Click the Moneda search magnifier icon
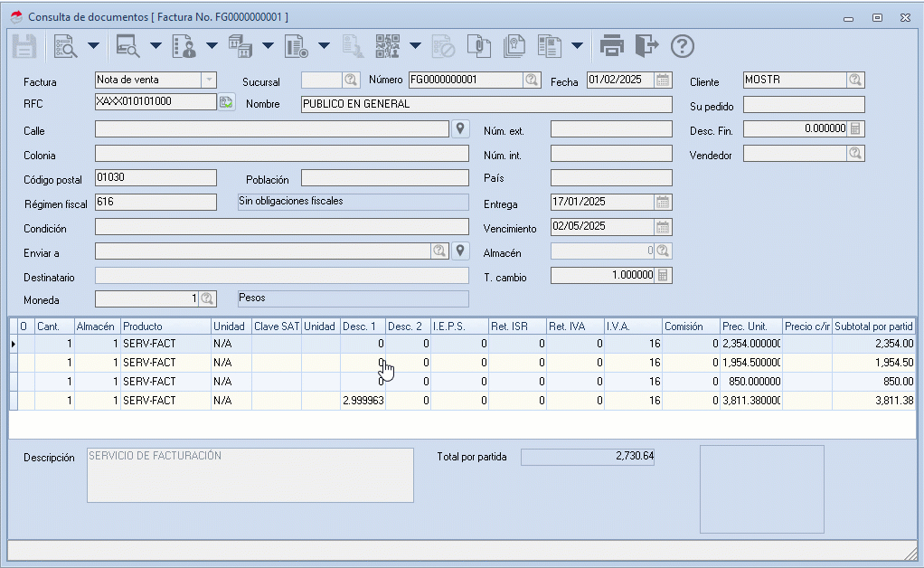 point(207,298)
